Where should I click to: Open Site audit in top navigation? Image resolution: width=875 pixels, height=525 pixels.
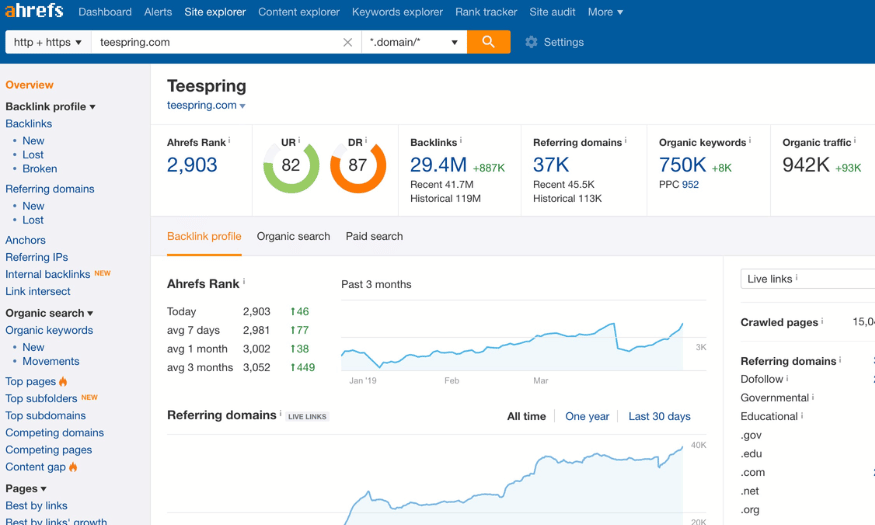pyautogui.click(x=552, y=12)
